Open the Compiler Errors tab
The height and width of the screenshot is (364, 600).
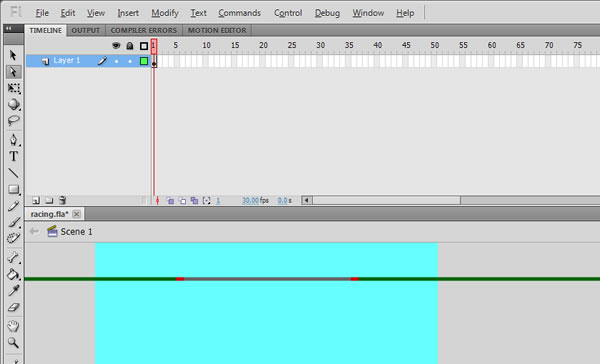pyautogui.click(x=143, y=30)
